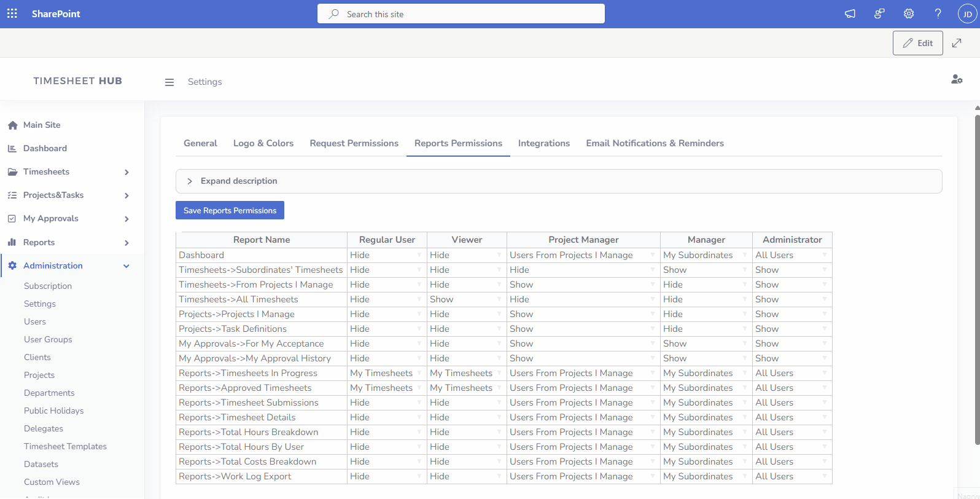Open the SharePoint settings gear
The image size is (980, 499).
click(909, 14)
